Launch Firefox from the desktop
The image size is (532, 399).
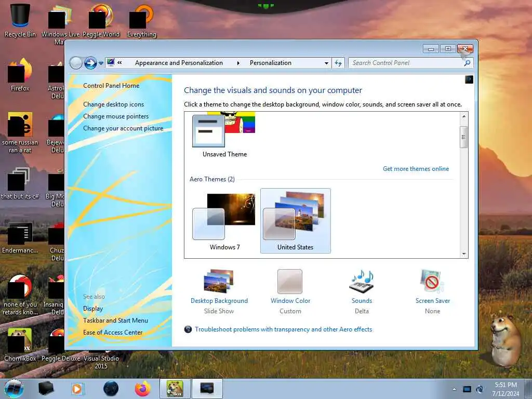pos(20,75)
